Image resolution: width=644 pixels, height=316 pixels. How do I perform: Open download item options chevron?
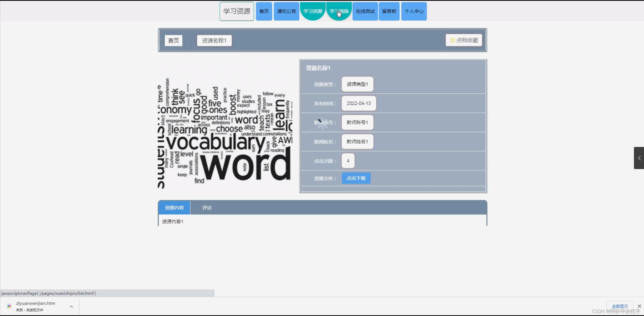coord(71,306)
